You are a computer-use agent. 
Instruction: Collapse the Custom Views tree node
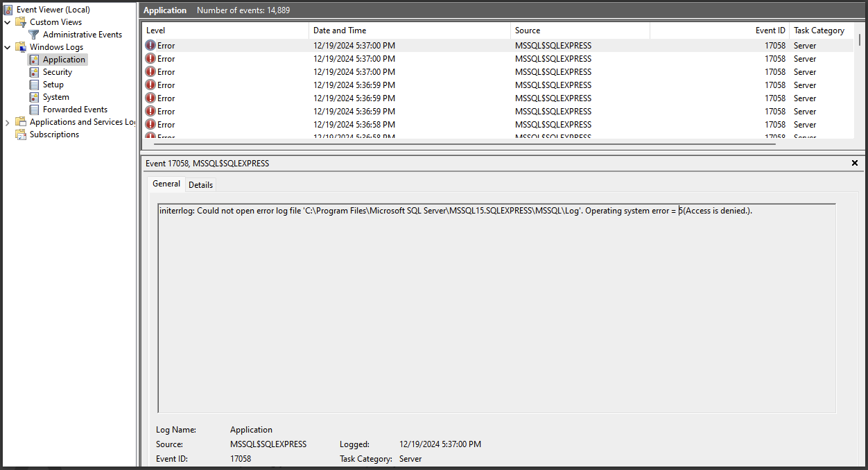click(x=7, y=21)
